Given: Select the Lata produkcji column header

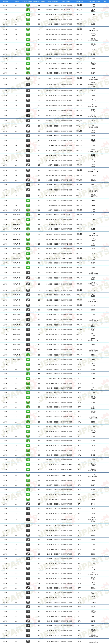Looking at the screenshot, I should click(x=53, y=2).
